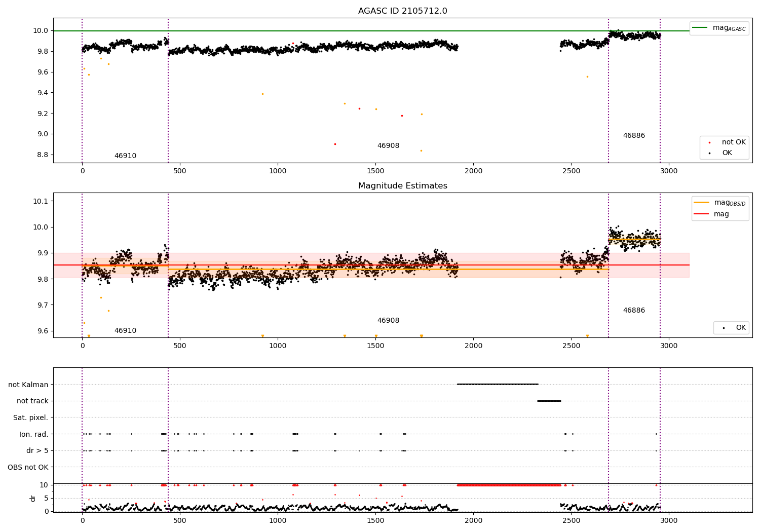Click the 'dr' y-axis label
This screenshot has width=760, height=532.
coord(32,498)
